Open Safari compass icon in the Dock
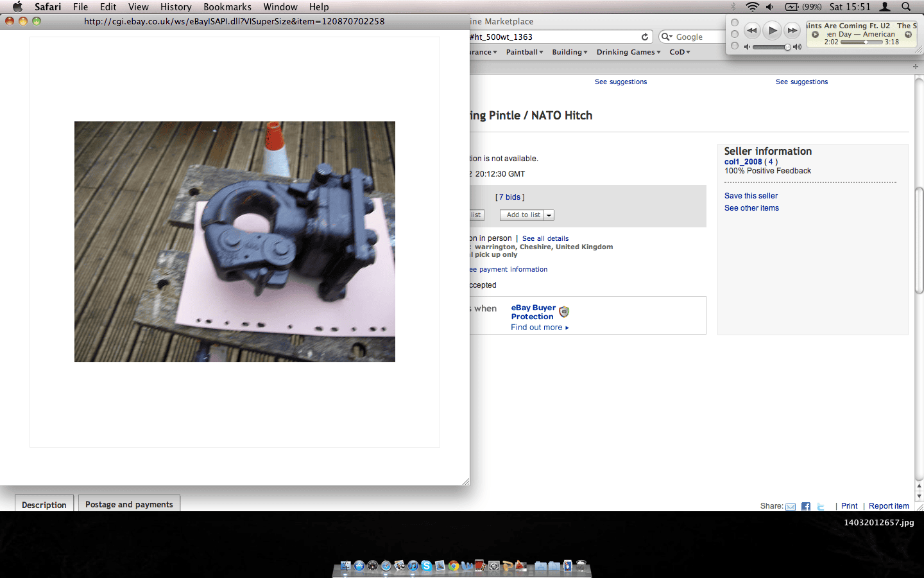The height and width of the screenshot is (578, 924). 386,566
